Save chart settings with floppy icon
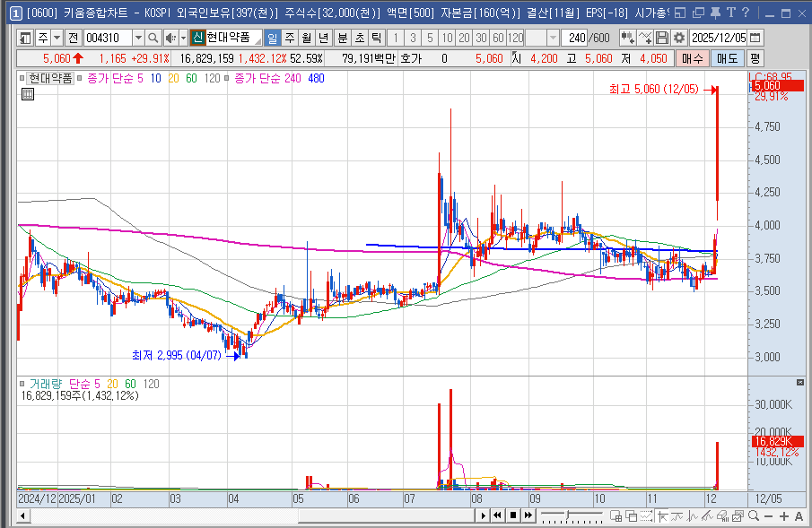812x528 pixels. 662,38
